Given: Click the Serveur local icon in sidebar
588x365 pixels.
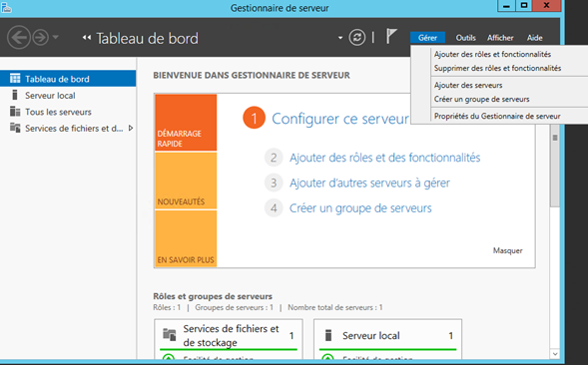Looking at the screenshot, I should (x=15, y=95).
